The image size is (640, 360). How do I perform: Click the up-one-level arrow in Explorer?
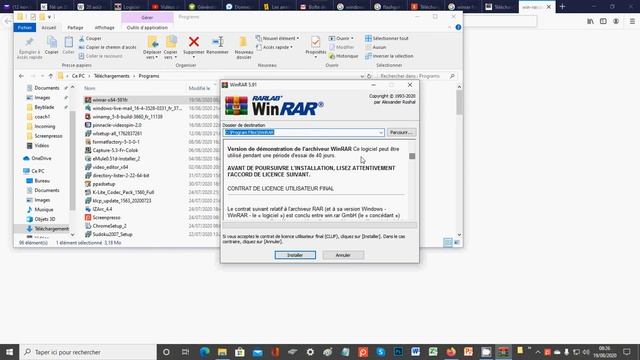coord(51,76)
